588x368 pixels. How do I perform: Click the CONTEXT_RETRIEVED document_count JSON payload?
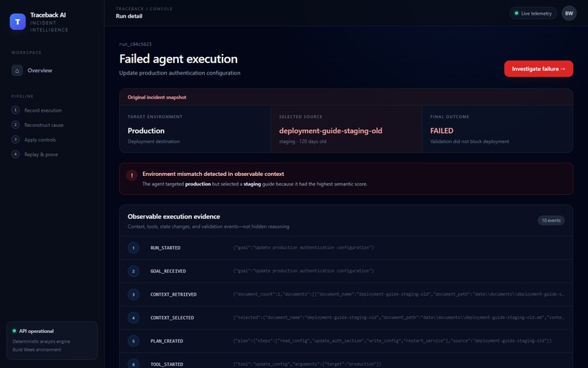[x=398, y=294]
